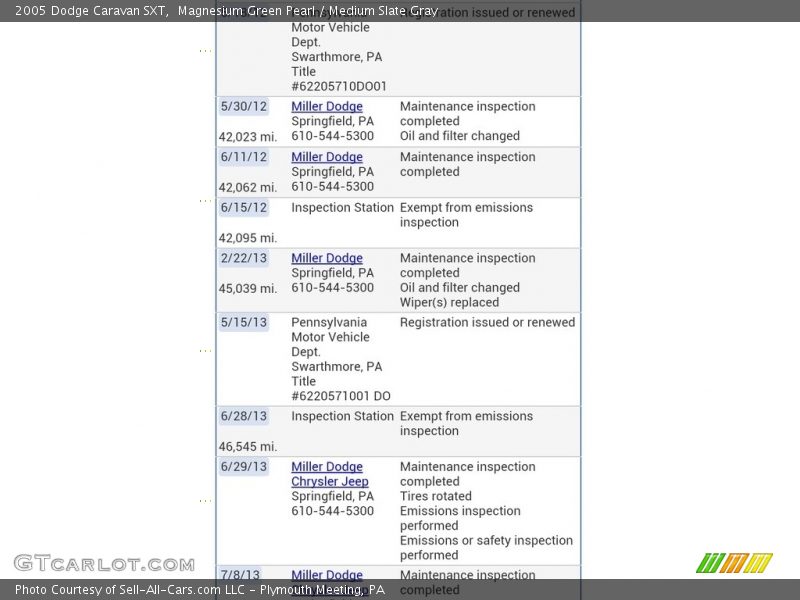Click the 6/15/12 date cell

tap(244, 207)
